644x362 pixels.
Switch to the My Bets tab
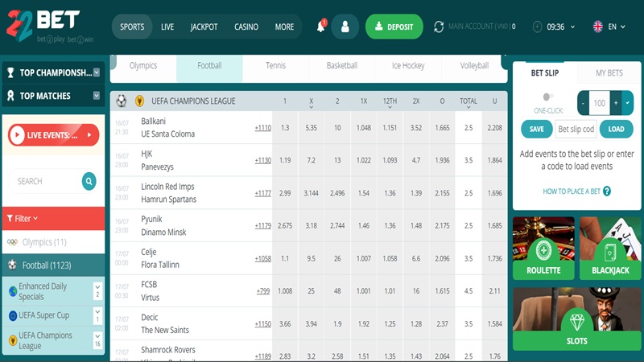tap(609, 73)
